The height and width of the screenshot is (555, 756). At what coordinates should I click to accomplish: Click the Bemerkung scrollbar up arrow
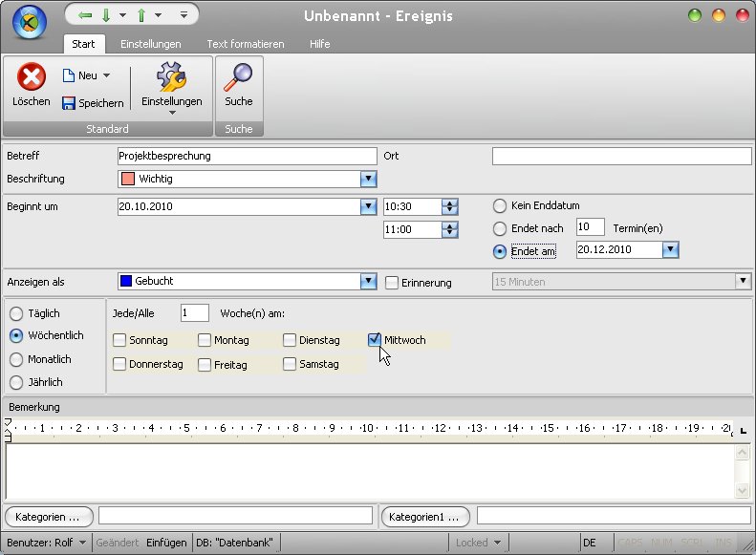(x=742, y=453)
